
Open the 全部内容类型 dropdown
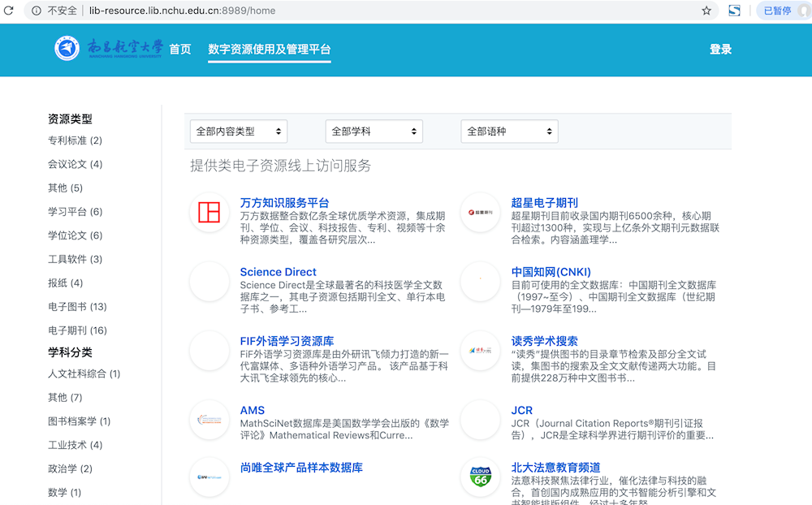239,132
